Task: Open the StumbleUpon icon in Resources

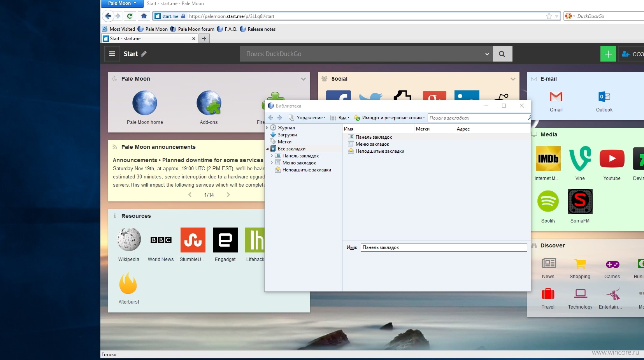Action: point(193,240)
